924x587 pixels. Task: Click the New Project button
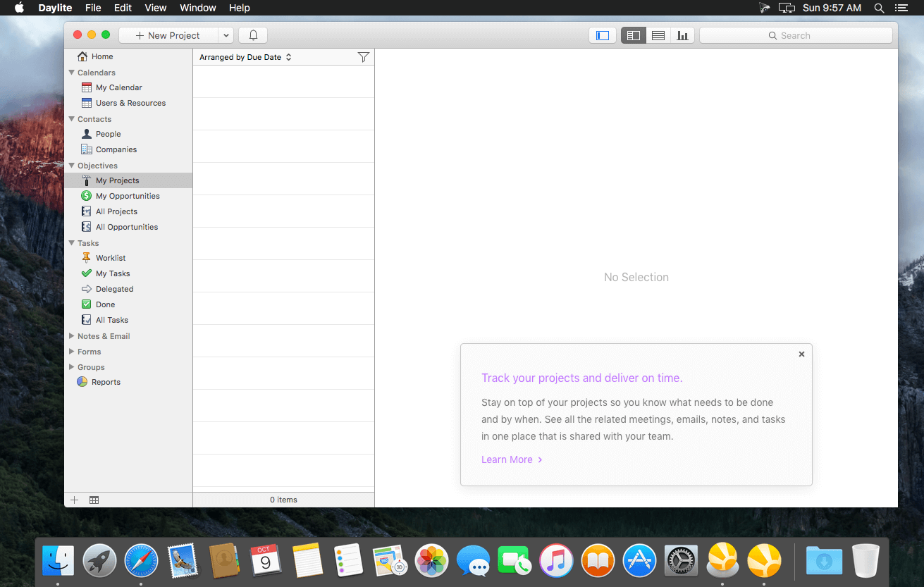pyautogui.click(x=168, y=35)
